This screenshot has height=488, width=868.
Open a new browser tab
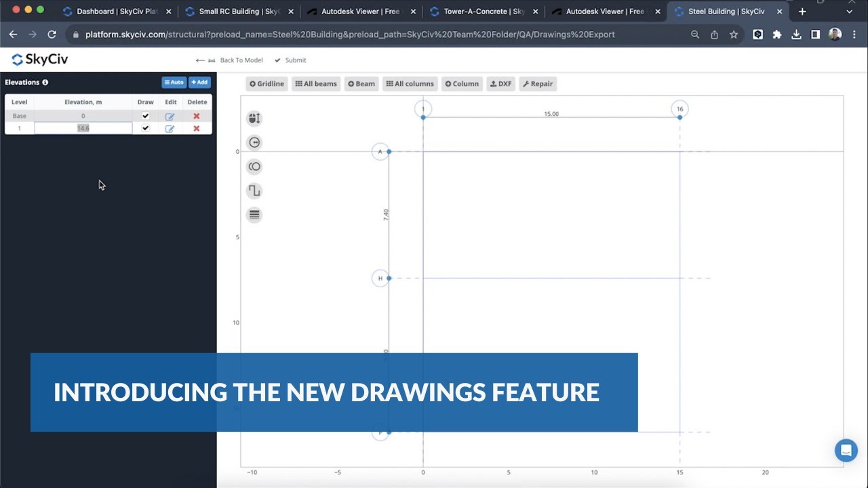coord(802,12)
